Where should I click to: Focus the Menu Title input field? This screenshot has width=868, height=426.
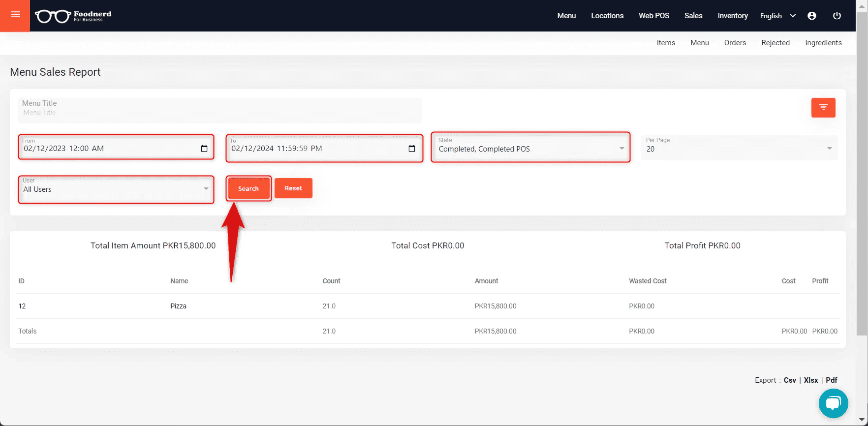pyautogui.click(x=220, y=111)
